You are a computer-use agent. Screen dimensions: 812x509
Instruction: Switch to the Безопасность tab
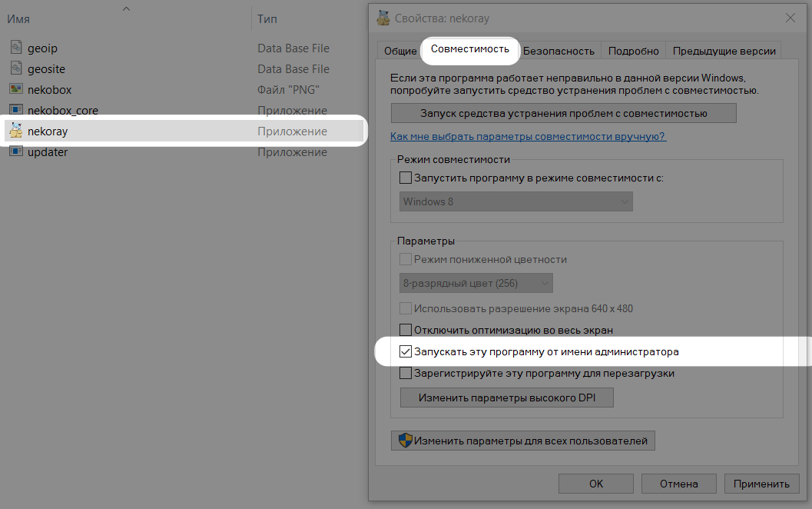pyautogui.click(x=559, y=51)
